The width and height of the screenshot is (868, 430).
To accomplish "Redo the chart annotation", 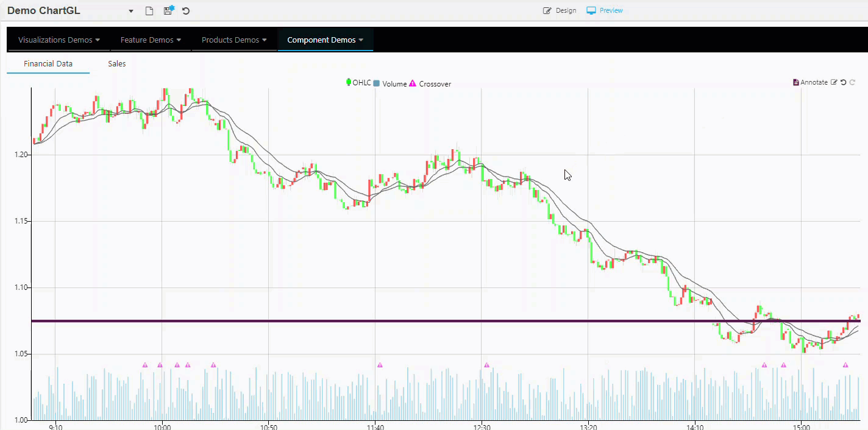I will [x=853, y=82].
